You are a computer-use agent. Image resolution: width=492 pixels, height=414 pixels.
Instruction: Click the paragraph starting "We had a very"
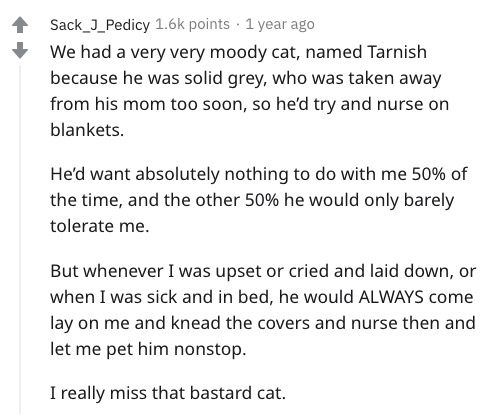coord(249,91)
